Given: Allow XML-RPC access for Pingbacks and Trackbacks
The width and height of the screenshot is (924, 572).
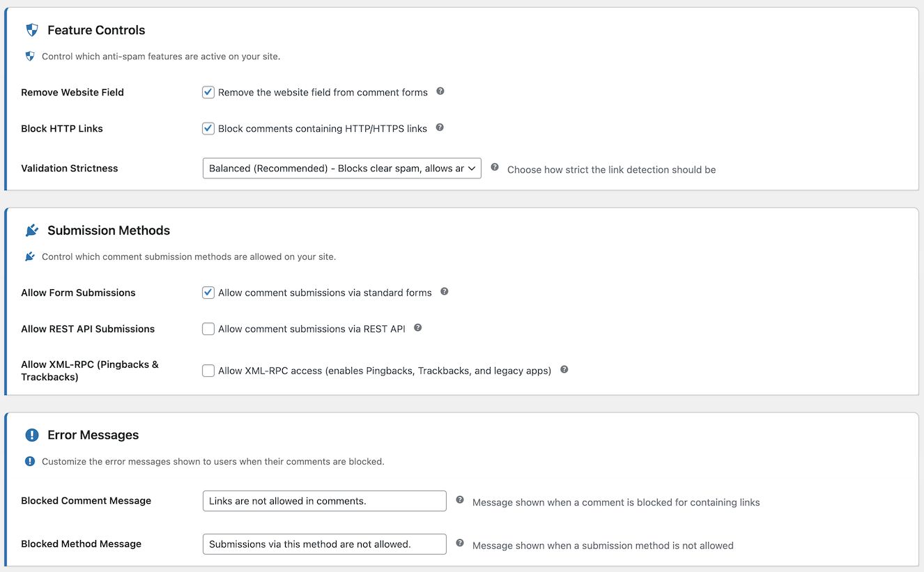Looking at the screenshot, I should (208, 370).
